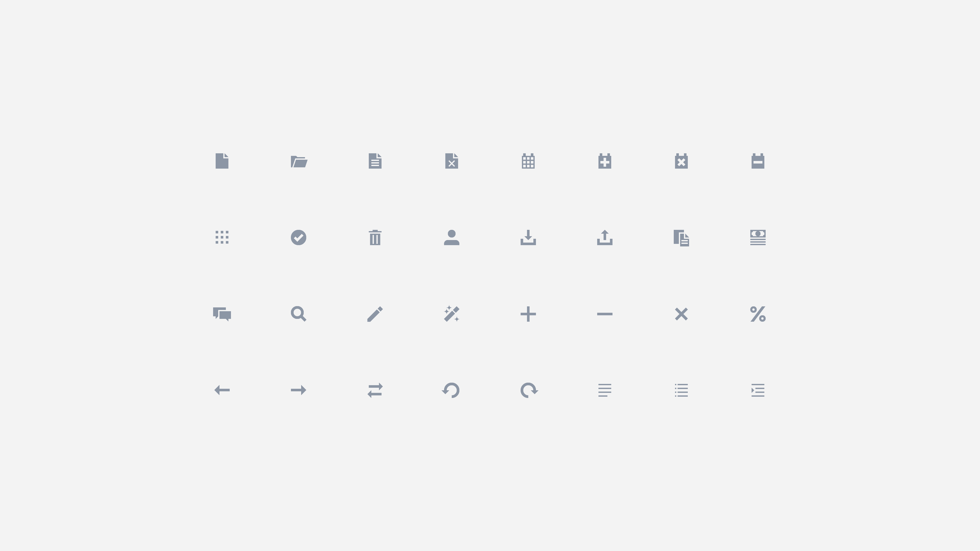Select the pencil edit icon
The image size is (980, 551).
375,314
